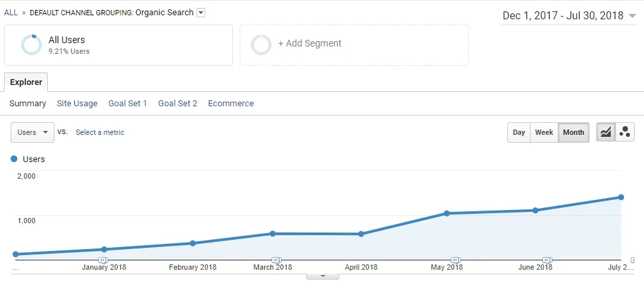Viewport: 644px width, 281px height.
Task: Open annotation marker under January 2018
Action: pyautogui.click(x=104, y=260)
